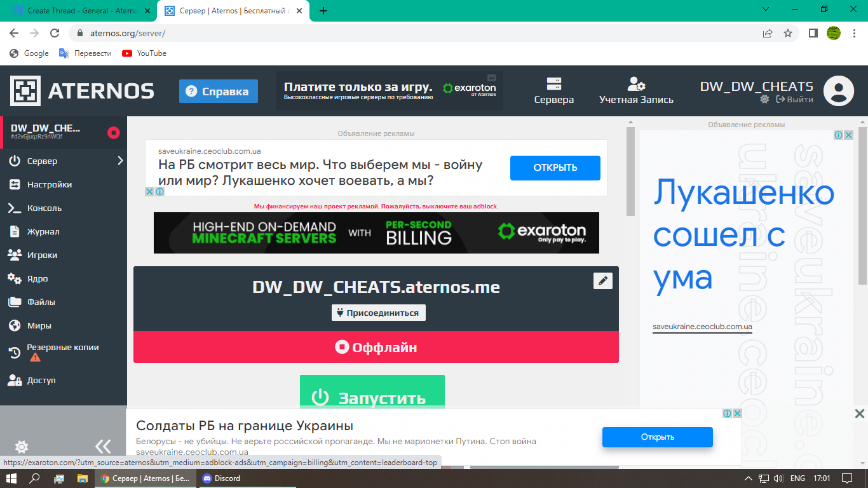Viewport: 868px width, 488px height.
Task: Click the red Оффлайн status bar
Action: [376, 347]
